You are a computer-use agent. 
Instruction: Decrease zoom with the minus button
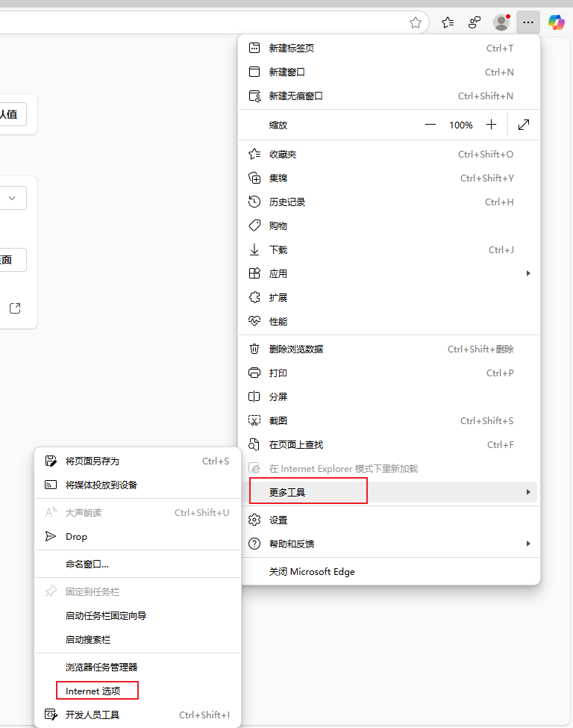click(430, 125)
